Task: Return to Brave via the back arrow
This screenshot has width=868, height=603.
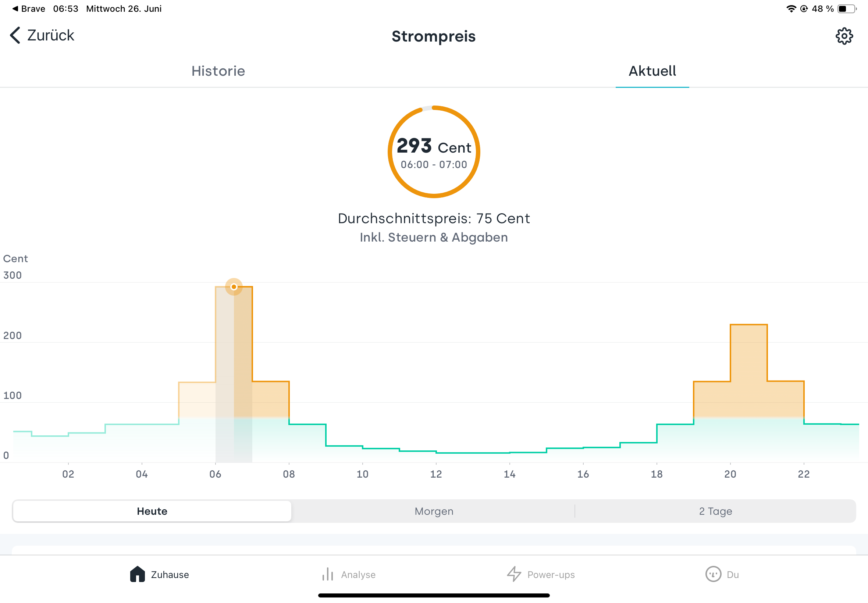Action: pos(15,9)
